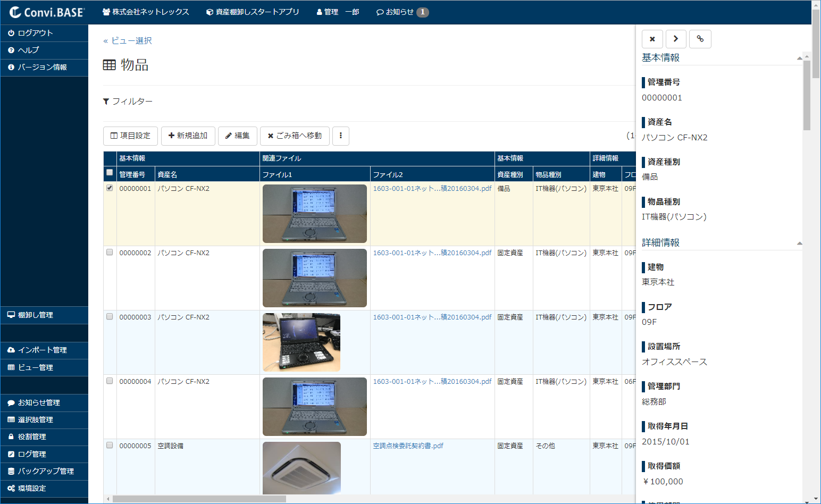The width and height of the screenshot is (821, 504).
Task: Click 新規追加 to add a new record
Action: tap(188, 136)
